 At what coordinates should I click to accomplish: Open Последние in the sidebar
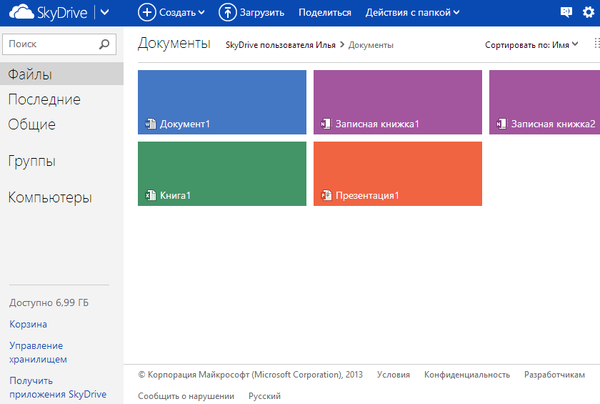click(44, 99)
